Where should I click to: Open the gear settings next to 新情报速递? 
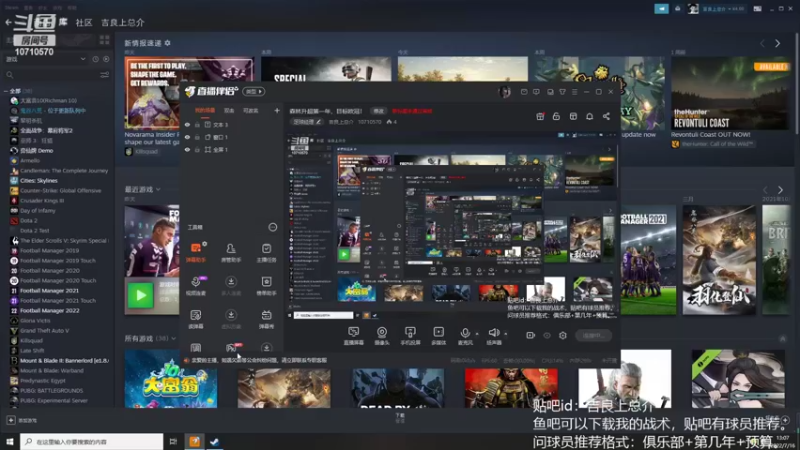tap(167, 43)
